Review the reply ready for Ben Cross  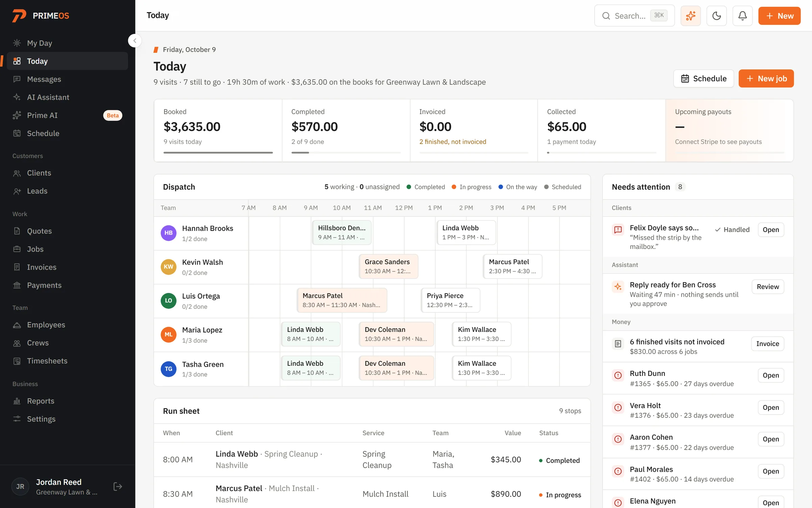point(768,287)
